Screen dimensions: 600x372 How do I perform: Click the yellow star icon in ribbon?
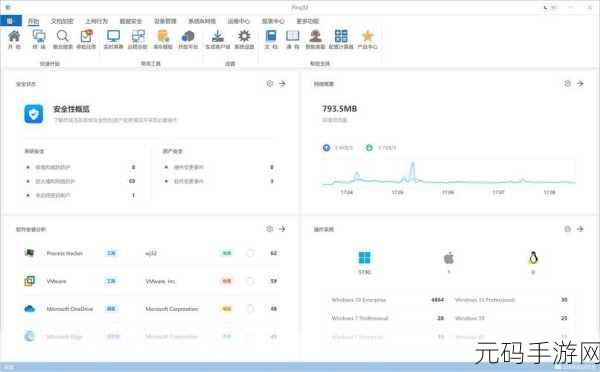coord(367,36)
